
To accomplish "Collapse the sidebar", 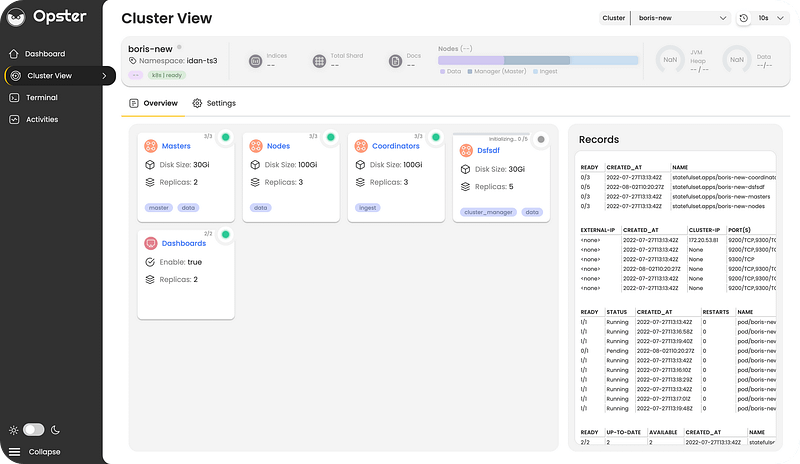I will 44,452.
